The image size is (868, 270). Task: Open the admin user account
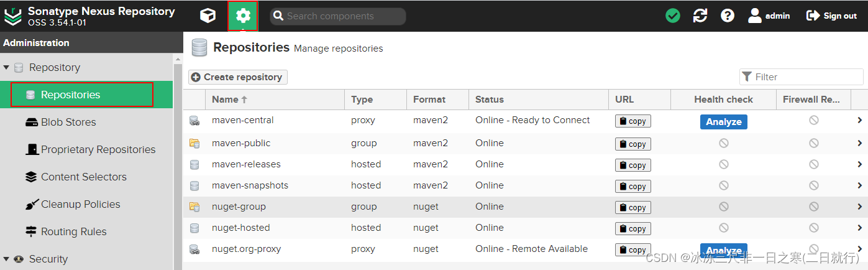coord(769,16)
